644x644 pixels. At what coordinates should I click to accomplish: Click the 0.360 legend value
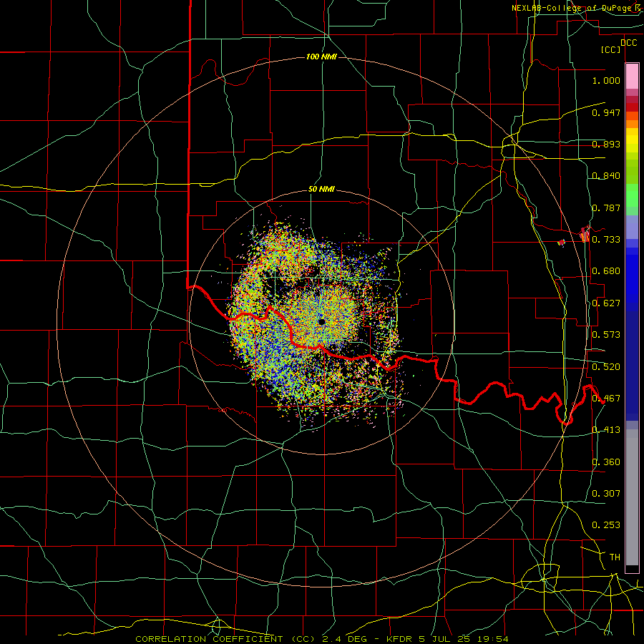pos(606,462)
